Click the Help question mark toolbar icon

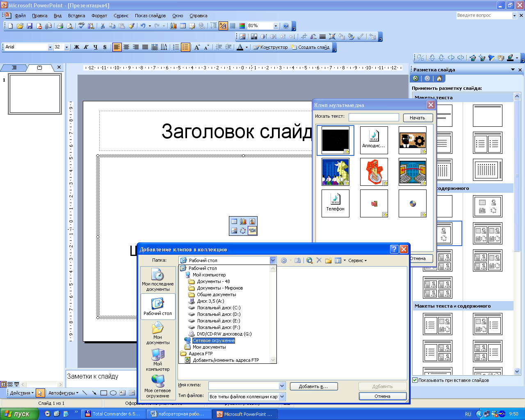(x=286, y=26)
